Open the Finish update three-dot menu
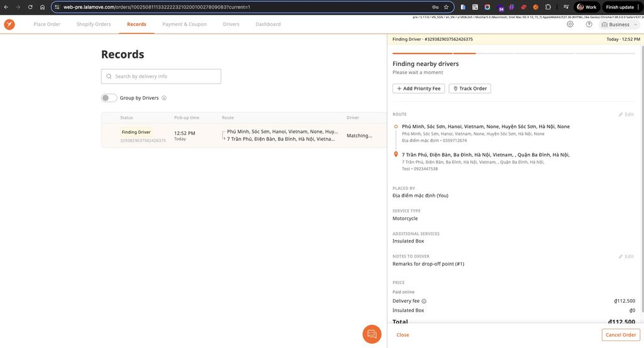Image resolution: width=644 pixels, height=348 pixels. pos(638,7)
